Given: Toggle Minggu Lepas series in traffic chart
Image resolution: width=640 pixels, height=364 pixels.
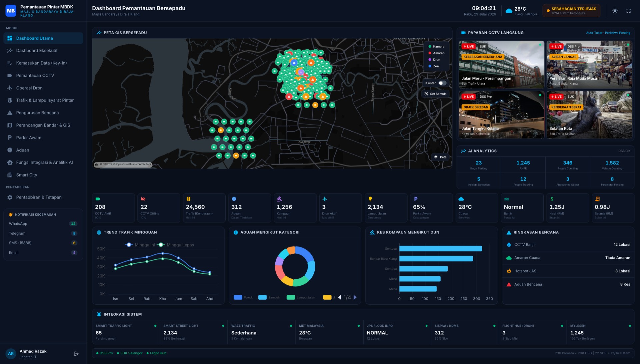Looking at the screenshot, I should [175, 245].
